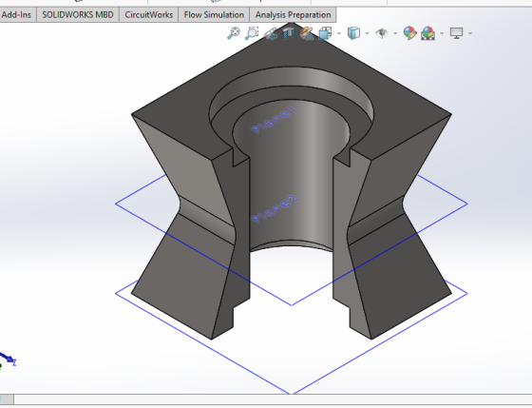Select the Plane1 label in viewport
This screenshot has width=532, height=408.
(x=275, y=121)
